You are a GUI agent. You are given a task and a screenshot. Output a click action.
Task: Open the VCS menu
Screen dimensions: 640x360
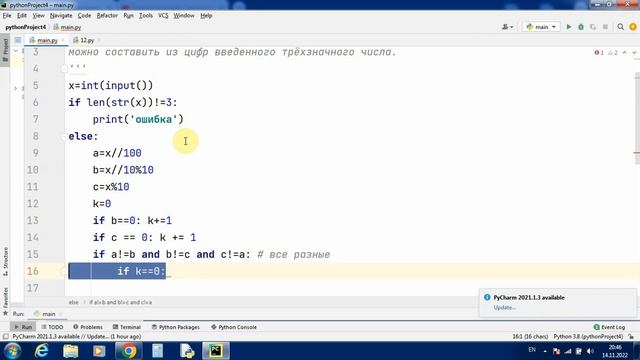point(163,16)
